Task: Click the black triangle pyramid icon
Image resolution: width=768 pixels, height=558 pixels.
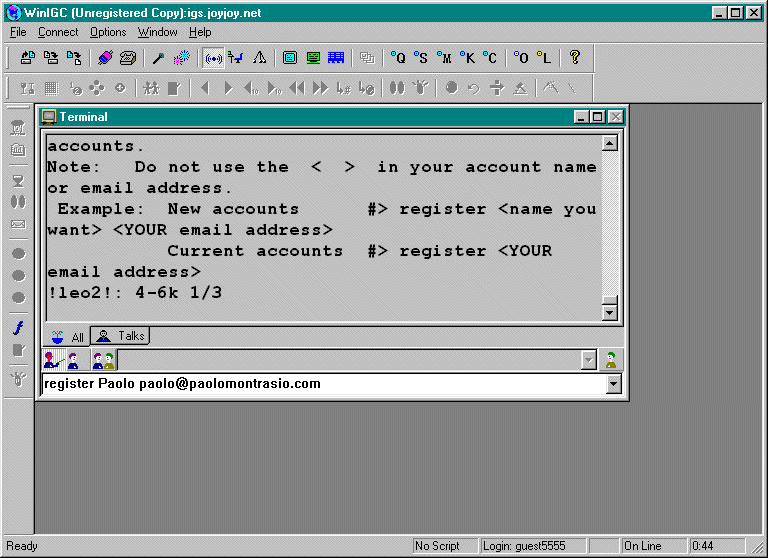Action: pos(259,58)
